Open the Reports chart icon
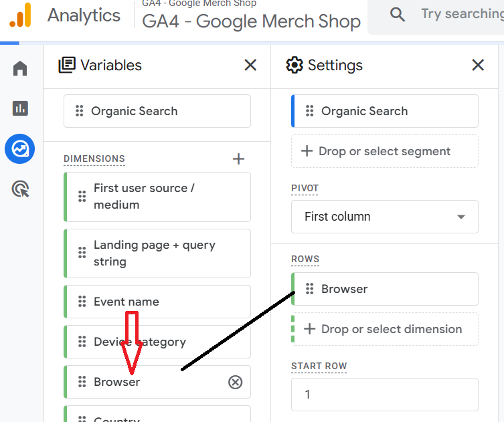The width and height of the screenshot is (504, 422). click(20, 108)
